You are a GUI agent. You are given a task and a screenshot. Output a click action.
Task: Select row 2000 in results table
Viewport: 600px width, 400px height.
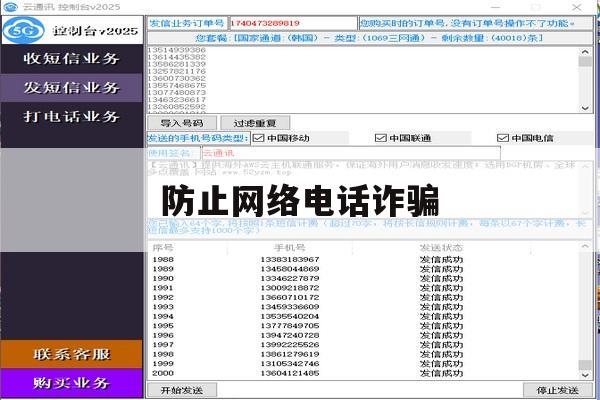[x=364, y=373]
